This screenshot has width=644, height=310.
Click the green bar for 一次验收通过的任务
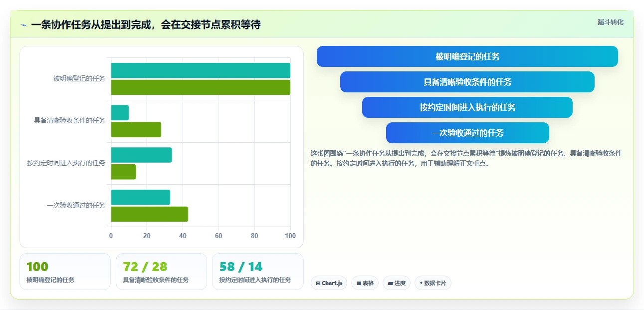tap(149, 214)
